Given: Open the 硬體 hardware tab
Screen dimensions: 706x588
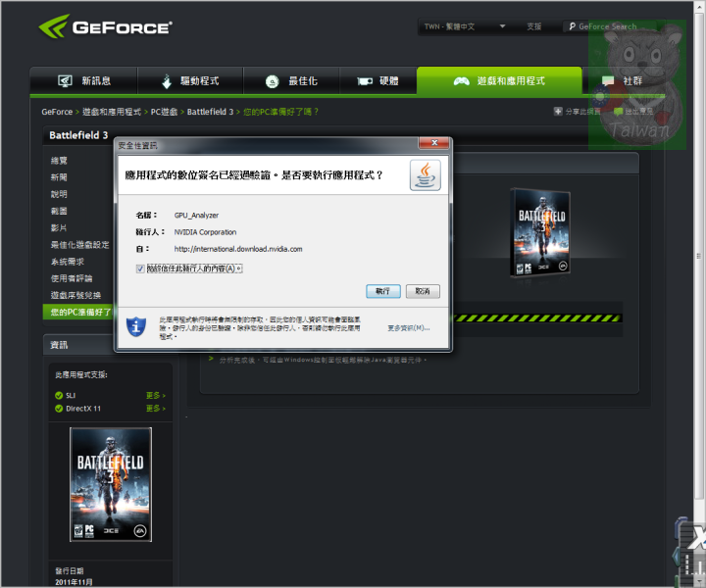Looking at the screenshot, I should point(378,81).
